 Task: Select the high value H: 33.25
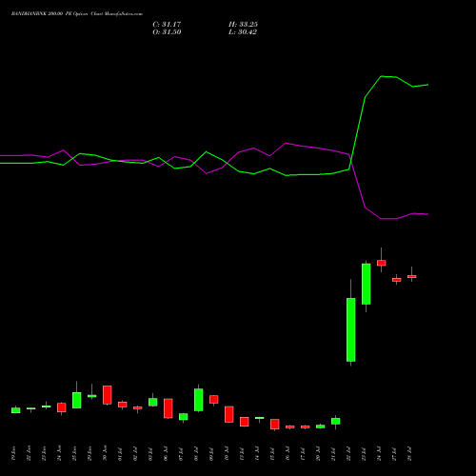tap(243, 25)
